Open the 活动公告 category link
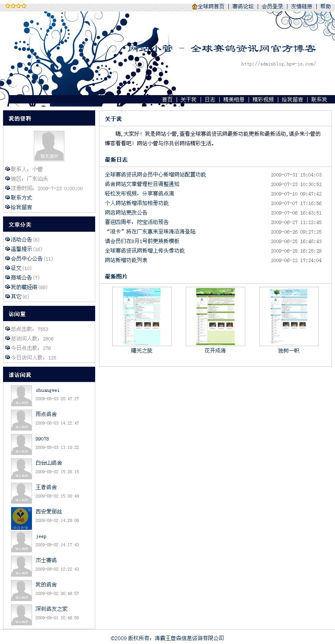335x644 pixels. tap(21, 240)
